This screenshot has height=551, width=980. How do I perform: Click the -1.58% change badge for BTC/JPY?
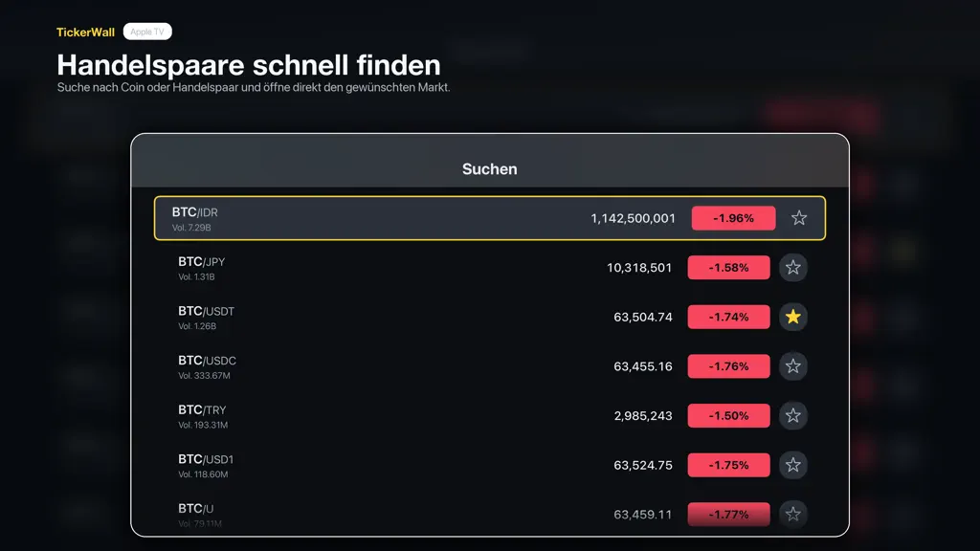728,268
